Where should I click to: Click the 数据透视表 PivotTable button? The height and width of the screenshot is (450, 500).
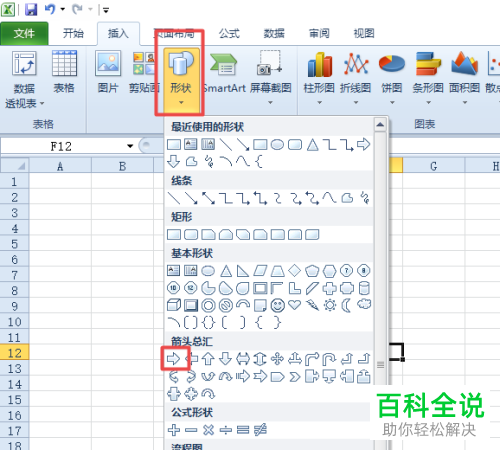pos(24,79)
